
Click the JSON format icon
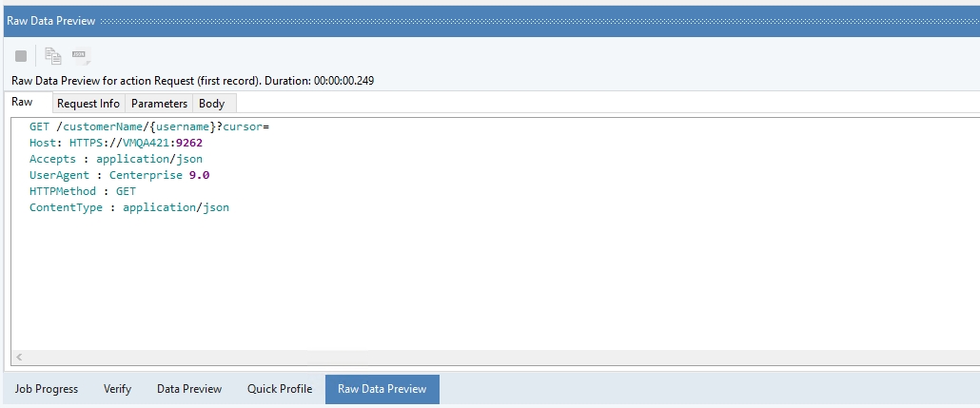pyautogui.click(x=79, y=55)
